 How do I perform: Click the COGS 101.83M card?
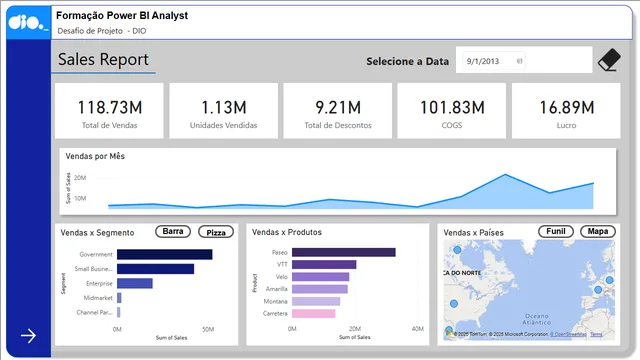pos(452,111)
